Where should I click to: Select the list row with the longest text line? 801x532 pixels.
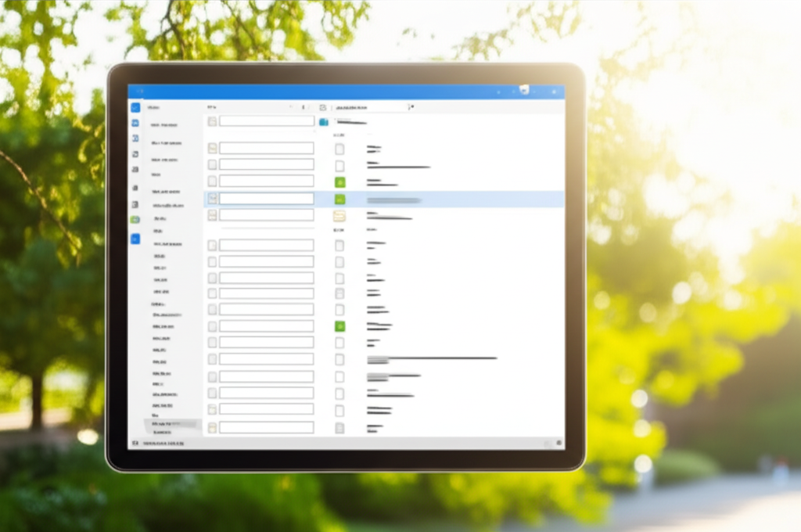pyautogui.click(x=432, y=358)
